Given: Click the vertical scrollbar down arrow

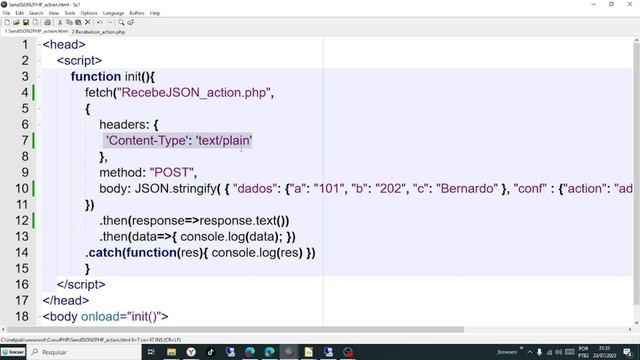Looking at the screenshot, I should [x=636, y=322].
